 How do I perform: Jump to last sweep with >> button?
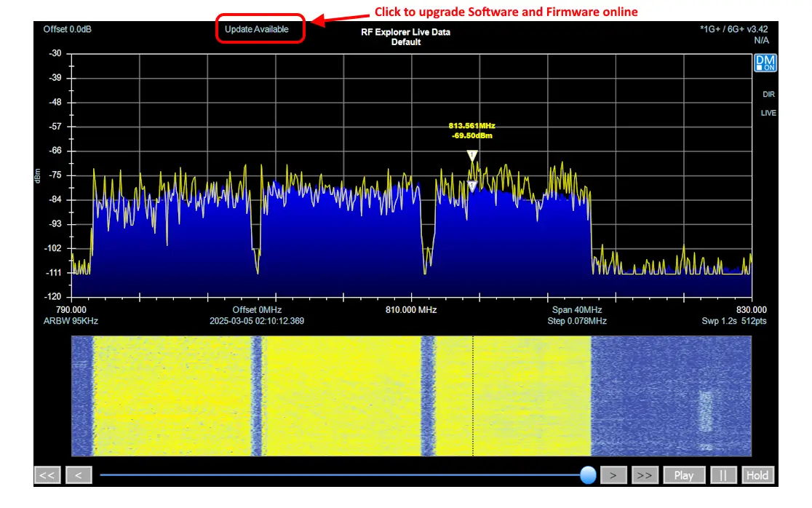point(645,475)
